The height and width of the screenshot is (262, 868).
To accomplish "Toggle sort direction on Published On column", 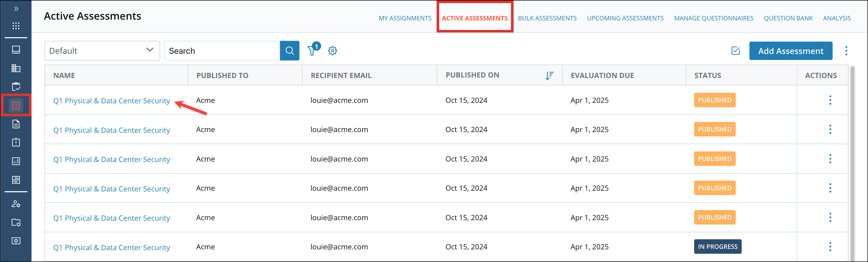I will (549, 75).
